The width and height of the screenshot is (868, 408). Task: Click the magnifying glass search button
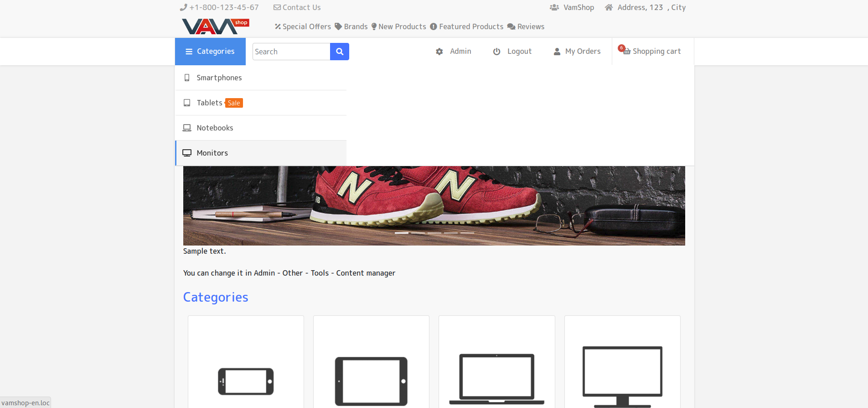click(339, 52)
